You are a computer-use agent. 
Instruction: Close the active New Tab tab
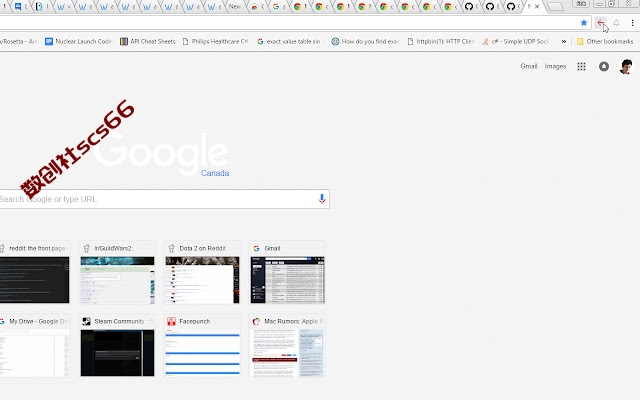pyautogui.click(x=537, y=7)
